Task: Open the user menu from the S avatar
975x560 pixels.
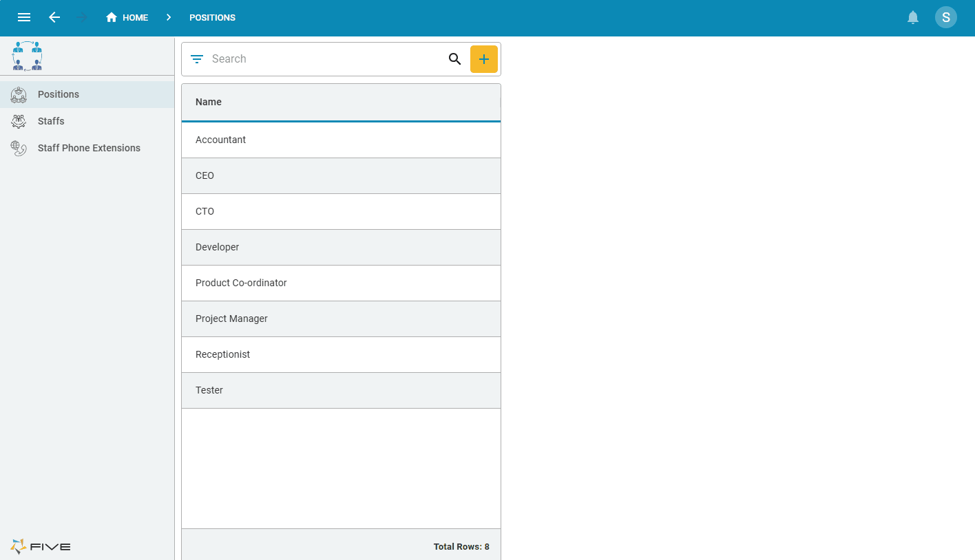Action: pos(946,17)
